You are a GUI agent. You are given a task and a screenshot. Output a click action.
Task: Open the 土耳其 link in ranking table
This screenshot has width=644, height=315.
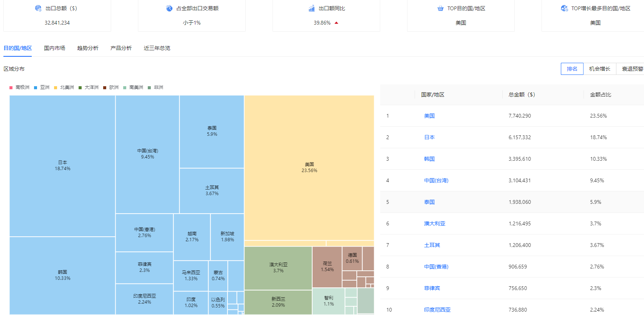432,245
